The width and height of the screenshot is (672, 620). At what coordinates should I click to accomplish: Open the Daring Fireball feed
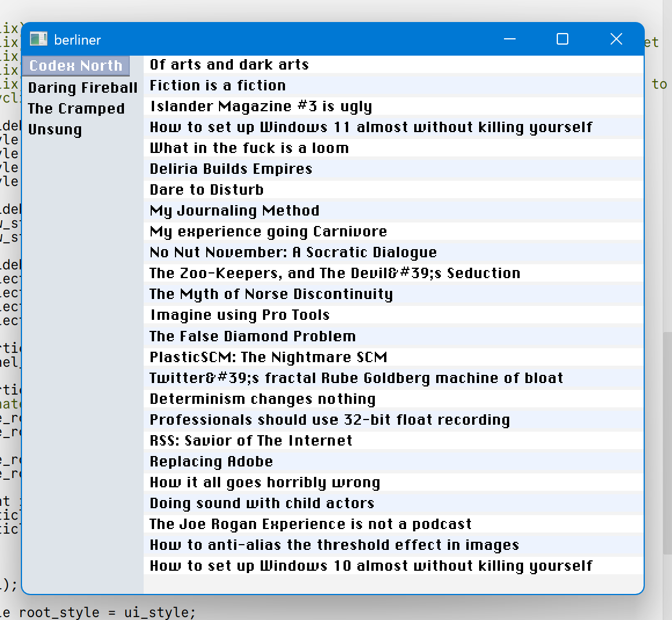[x=83, y=87]
